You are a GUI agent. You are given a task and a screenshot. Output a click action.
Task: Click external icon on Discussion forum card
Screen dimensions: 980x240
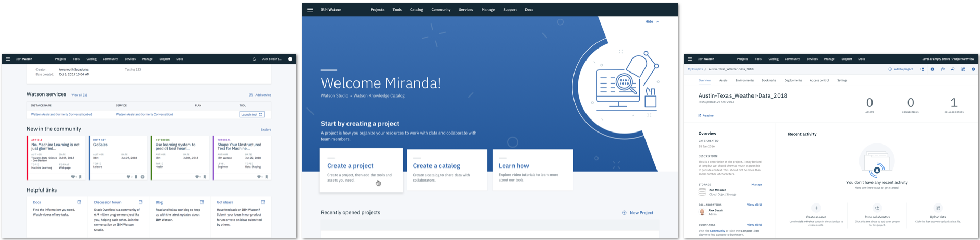(x=140, y=202)
